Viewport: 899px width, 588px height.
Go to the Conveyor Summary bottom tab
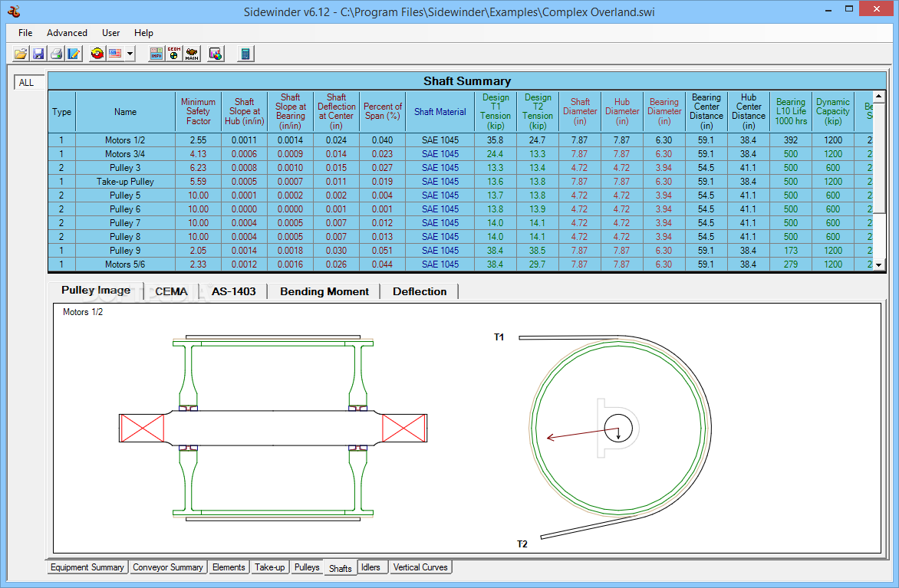168,567
